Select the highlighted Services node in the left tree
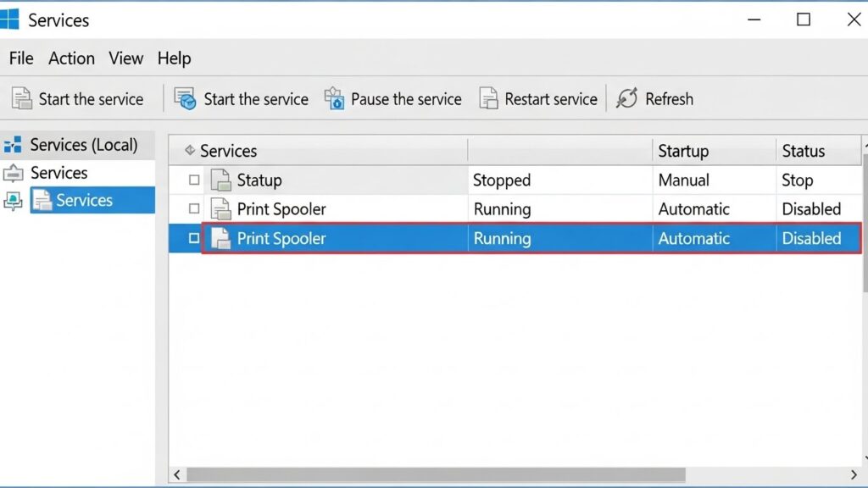Viewport: 868px width, 488px height. [x=84, y=201]
